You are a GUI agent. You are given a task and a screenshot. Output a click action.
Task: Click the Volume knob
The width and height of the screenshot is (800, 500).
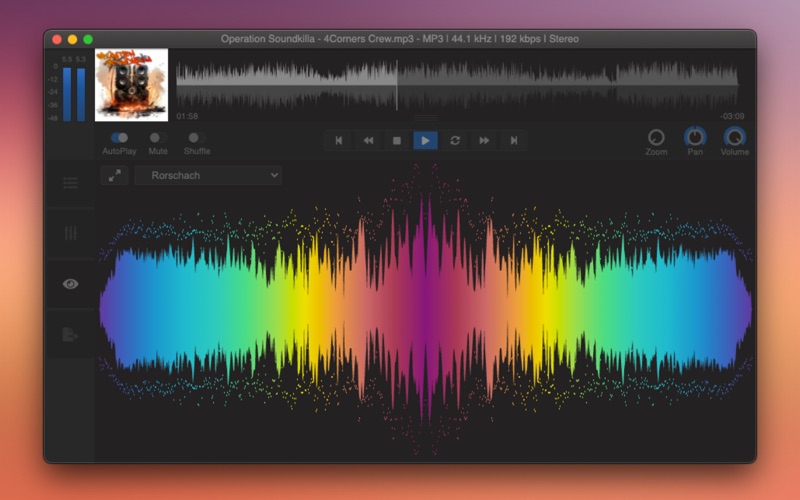click(x=735, y=137)
